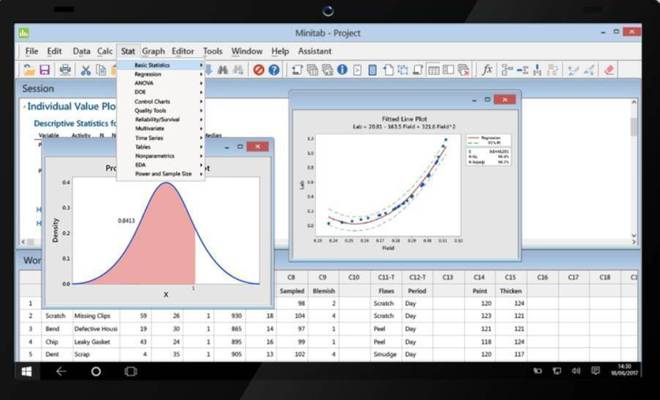Show session folder icon left of worksheet icons
The width and height of the screenshot is (660, 400).
tap(297, 70)
